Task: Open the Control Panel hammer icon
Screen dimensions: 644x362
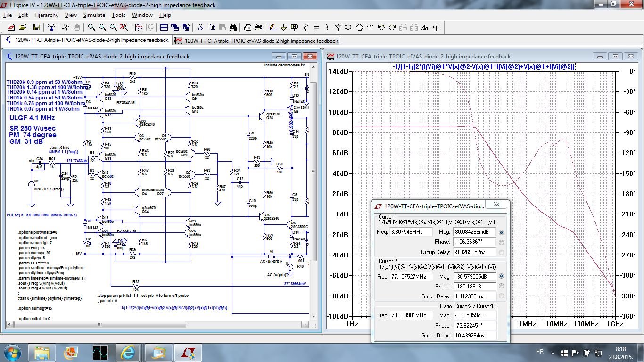Action: pos(51,27)
